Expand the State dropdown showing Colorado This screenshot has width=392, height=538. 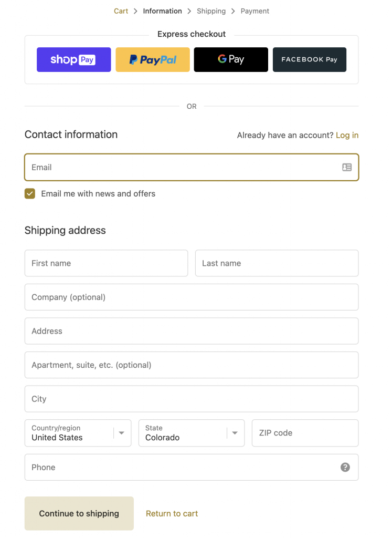point(192,433)
